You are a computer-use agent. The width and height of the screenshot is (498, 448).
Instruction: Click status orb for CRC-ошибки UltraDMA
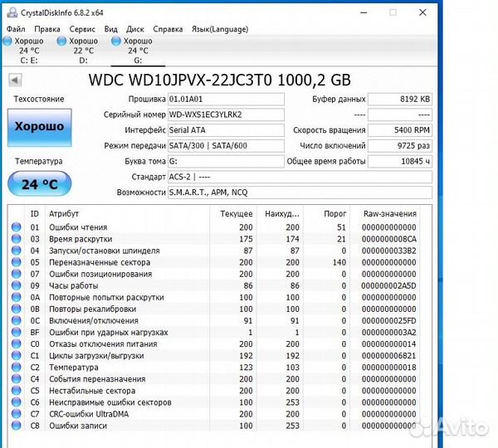coord(17,414)
